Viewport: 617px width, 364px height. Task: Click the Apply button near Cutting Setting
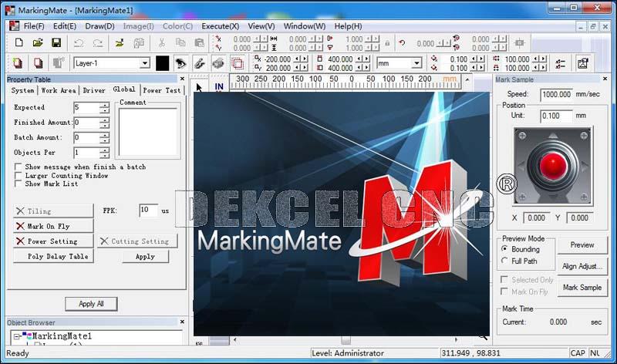(x=145, y=256)
